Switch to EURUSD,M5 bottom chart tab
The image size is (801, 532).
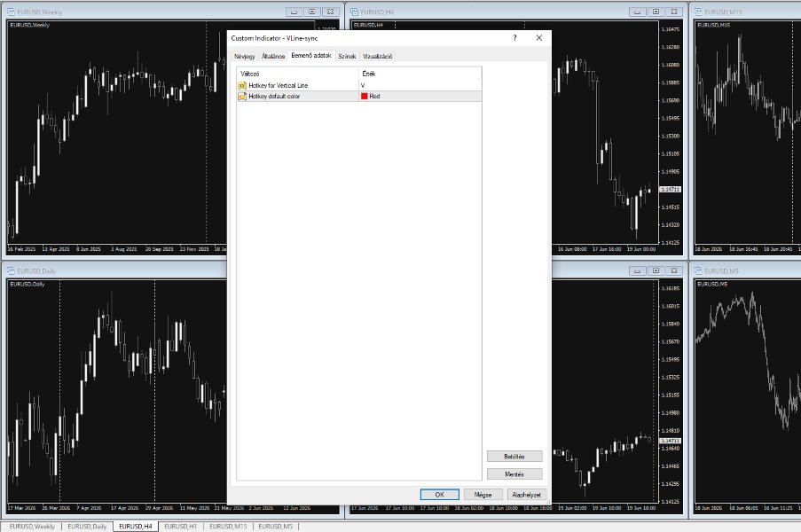(275, 527)
